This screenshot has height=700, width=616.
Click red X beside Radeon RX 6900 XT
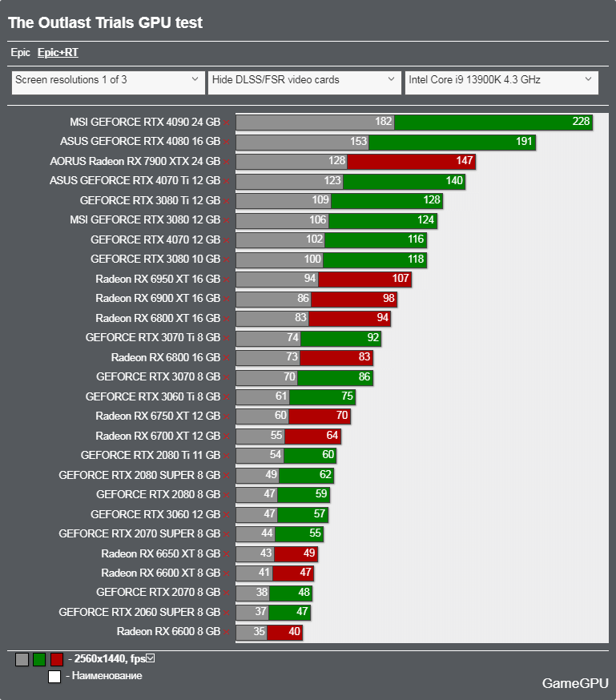point(227,299)
